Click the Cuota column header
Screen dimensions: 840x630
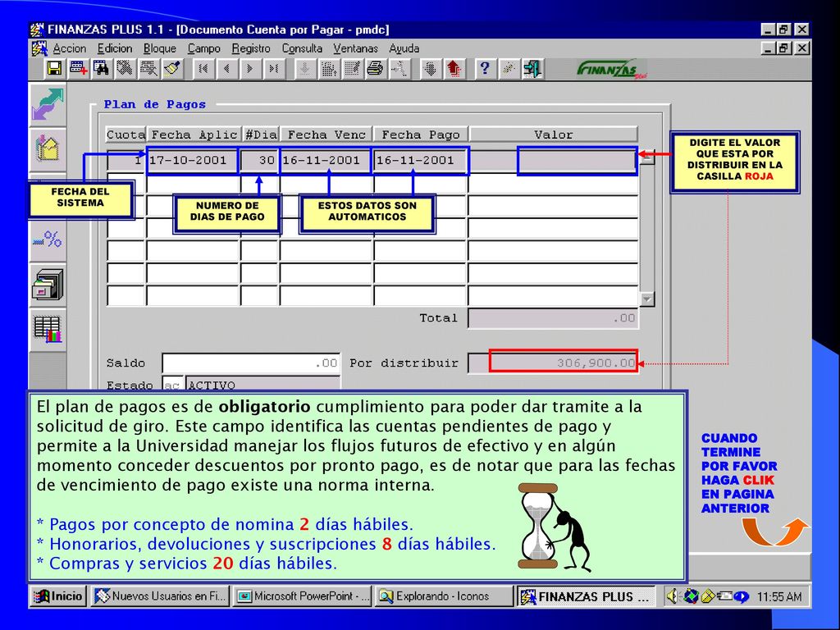126,135
